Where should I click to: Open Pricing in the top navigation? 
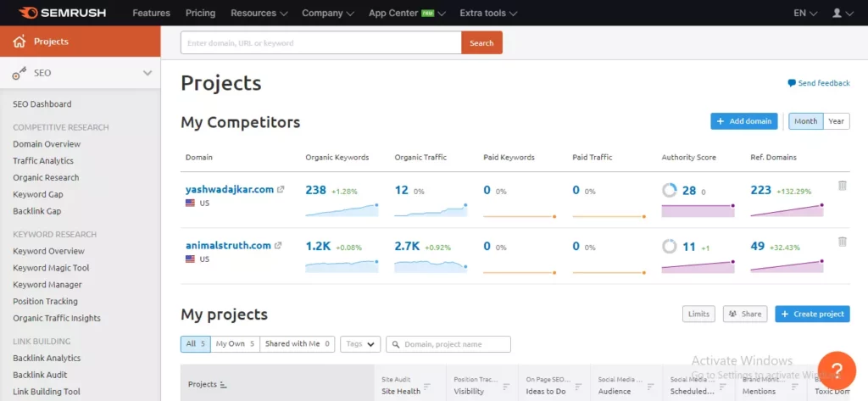click(x=200, y=13)
